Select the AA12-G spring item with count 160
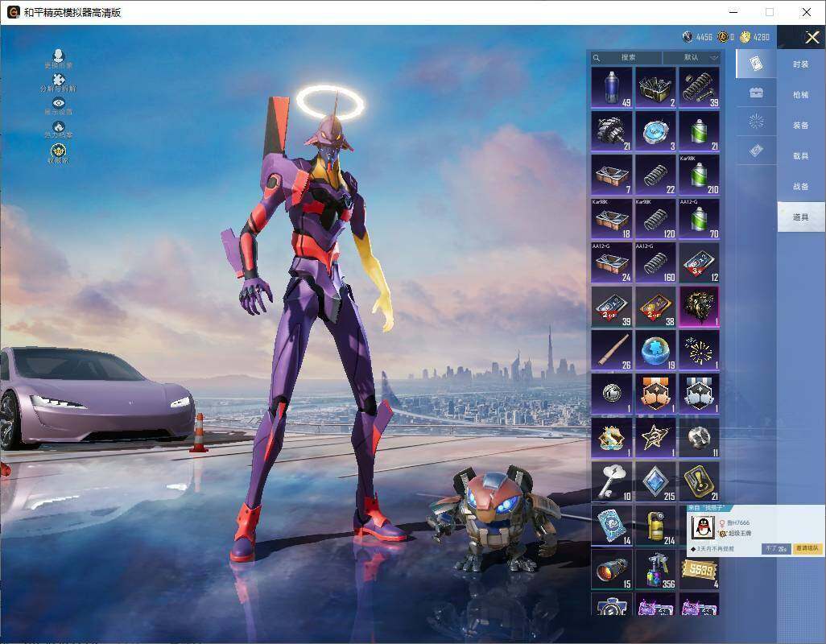This screenshot has width=826, height=644. pyautogui.click(x=655, y=262)
